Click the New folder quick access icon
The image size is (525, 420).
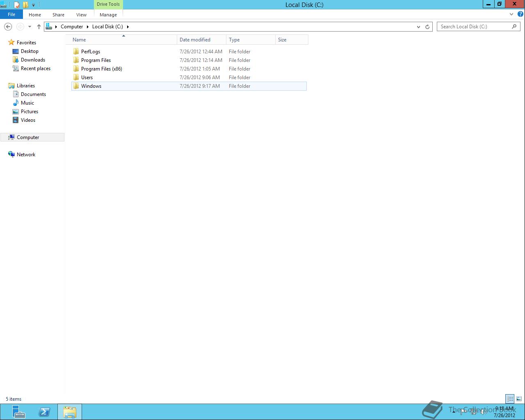click(25, 5)
